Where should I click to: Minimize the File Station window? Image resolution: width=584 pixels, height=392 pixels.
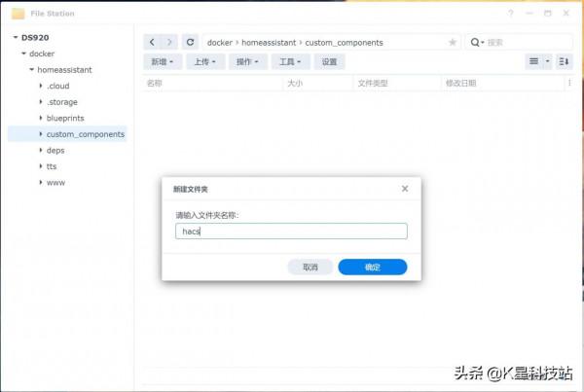pos(529,14)
